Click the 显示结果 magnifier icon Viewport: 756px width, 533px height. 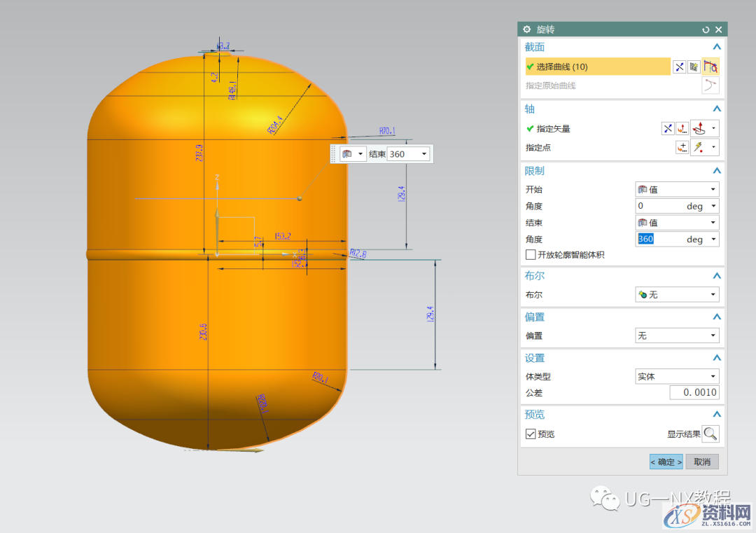pyautogui.click(x=710, y=434)
